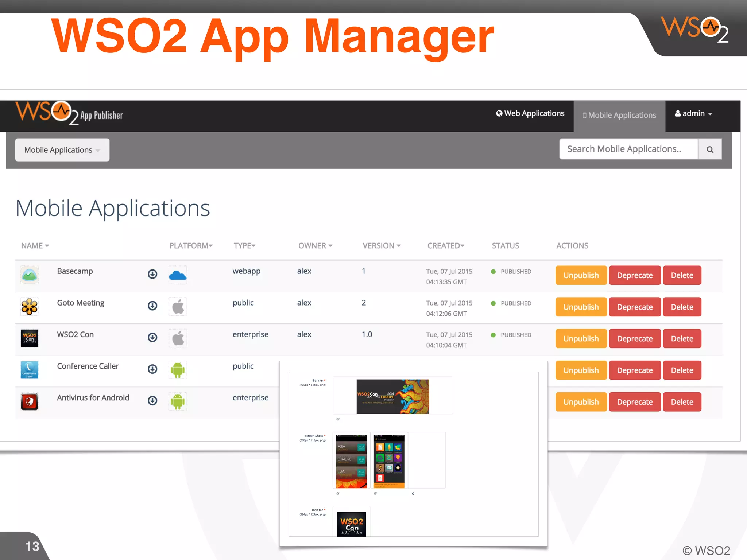Sort by the OWNER column header
Viewport: 747px width, 560px height.
315,246
